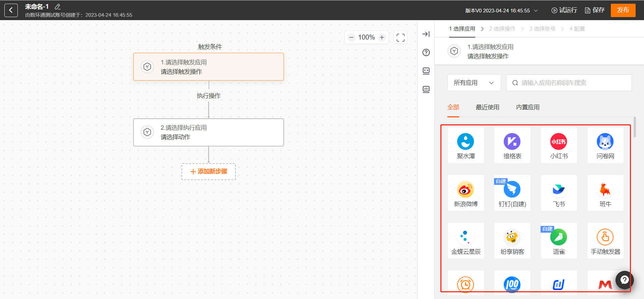
Task: Click the panel header trigger app icon
Action: [454, 51]
